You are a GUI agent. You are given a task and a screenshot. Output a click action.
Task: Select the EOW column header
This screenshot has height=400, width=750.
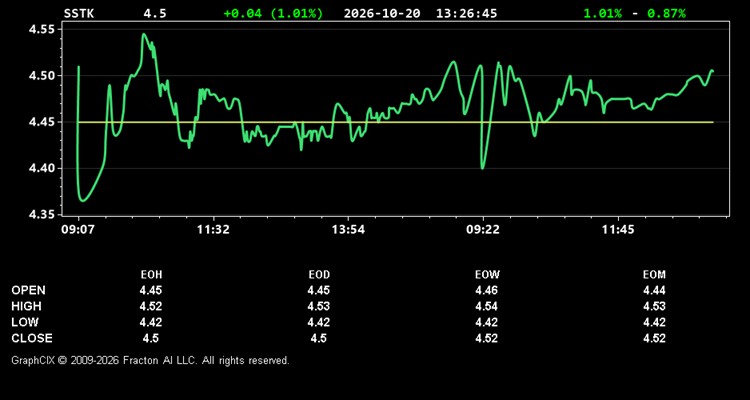tap(487, 275)
